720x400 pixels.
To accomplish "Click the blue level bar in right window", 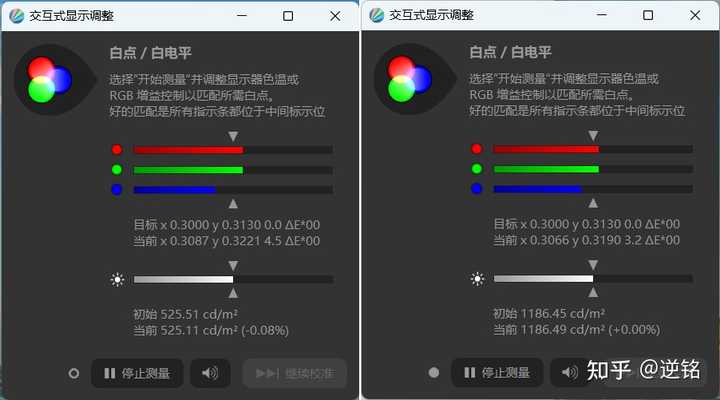I will [593, 189].
